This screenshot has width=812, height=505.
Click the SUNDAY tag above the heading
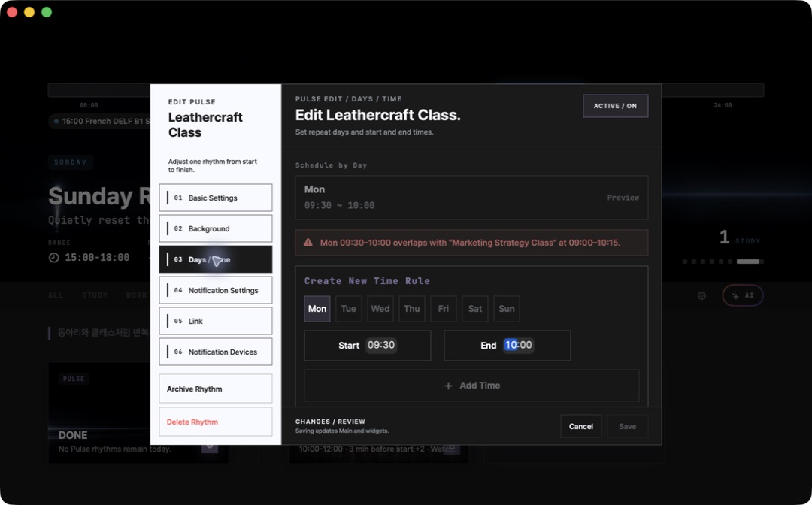[x=71, y=162]
